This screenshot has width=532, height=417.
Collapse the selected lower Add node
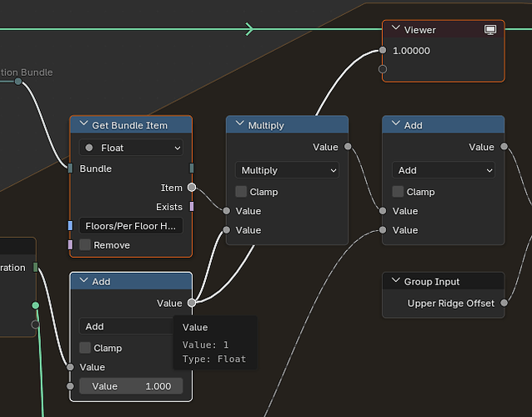[x=83, y=280]
